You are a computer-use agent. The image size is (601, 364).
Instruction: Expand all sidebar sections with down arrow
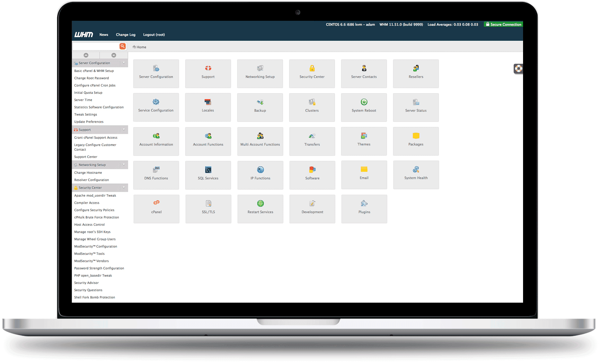coord(114,55)
